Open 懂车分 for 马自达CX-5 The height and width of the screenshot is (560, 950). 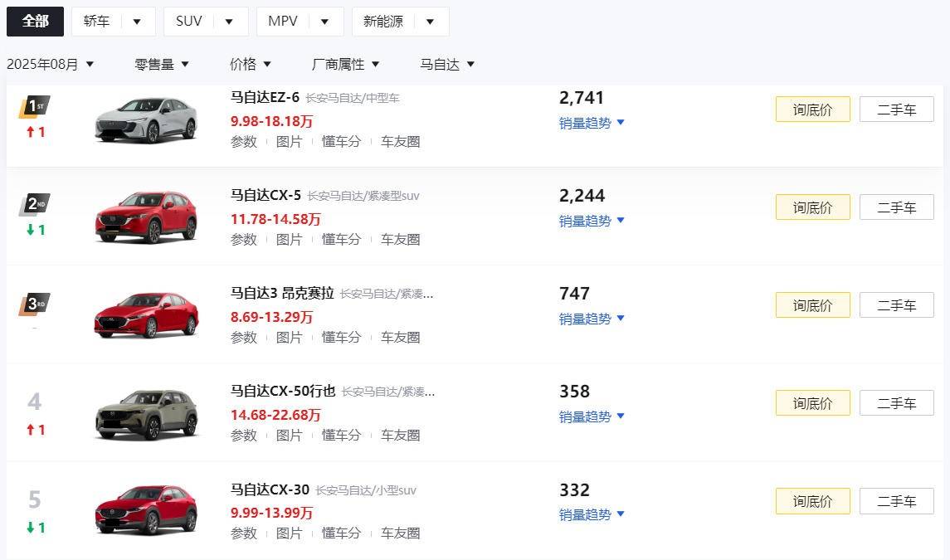[x=341, y=239]
